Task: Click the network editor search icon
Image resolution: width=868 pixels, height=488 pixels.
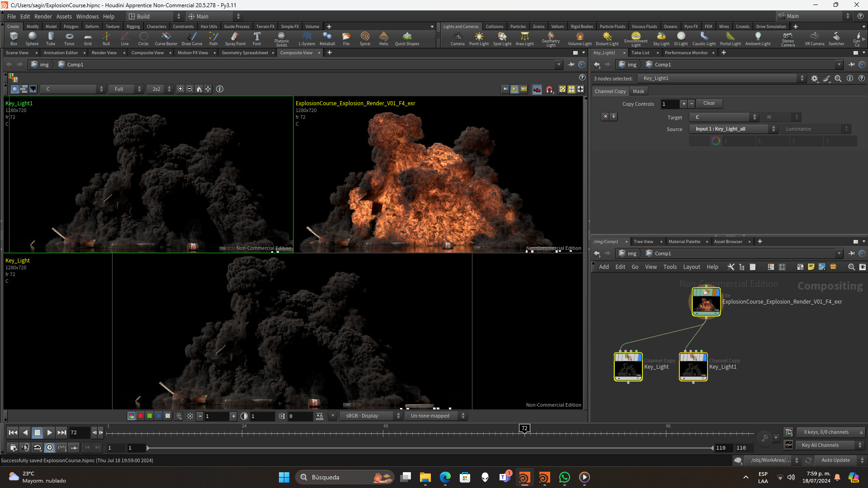Action: click(x=851, y=267)
